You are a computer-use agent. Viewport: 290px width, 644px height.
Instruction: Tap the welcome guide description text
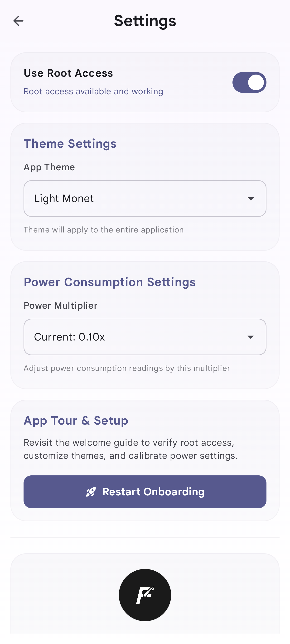130,449
